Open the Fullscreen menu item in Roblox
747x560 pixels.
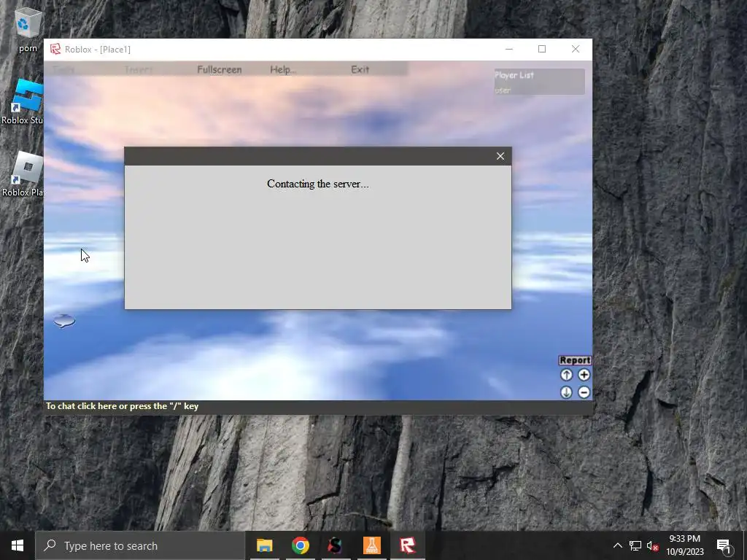point(219,69)
